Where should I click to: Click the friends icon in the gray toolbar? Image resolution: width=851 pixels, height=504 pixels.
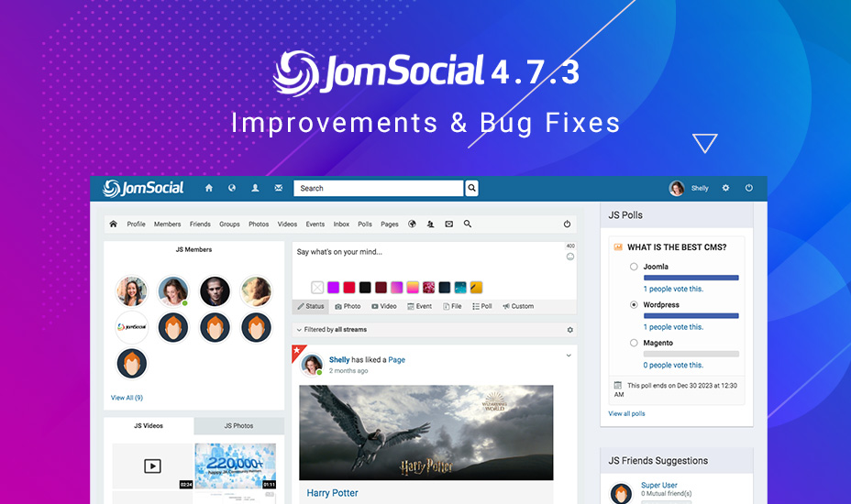click(430, 225)
